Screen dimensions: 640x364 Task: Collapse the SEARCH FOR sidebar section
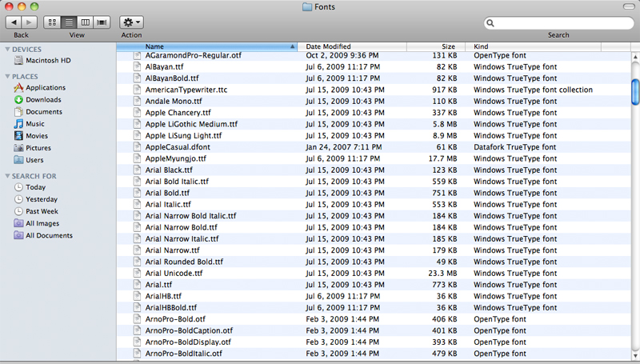[x=7, y=176]
